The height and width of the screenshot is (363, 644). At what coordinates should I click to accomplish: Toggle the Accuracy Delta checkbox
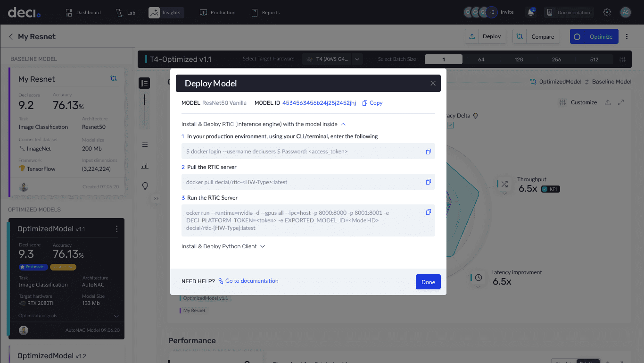click(450, 125)
